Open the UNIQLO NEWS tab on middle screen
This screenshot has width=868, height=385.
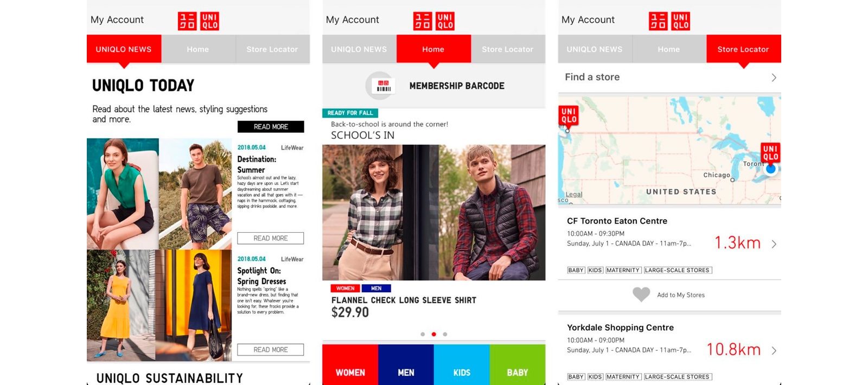pos(359,49)
